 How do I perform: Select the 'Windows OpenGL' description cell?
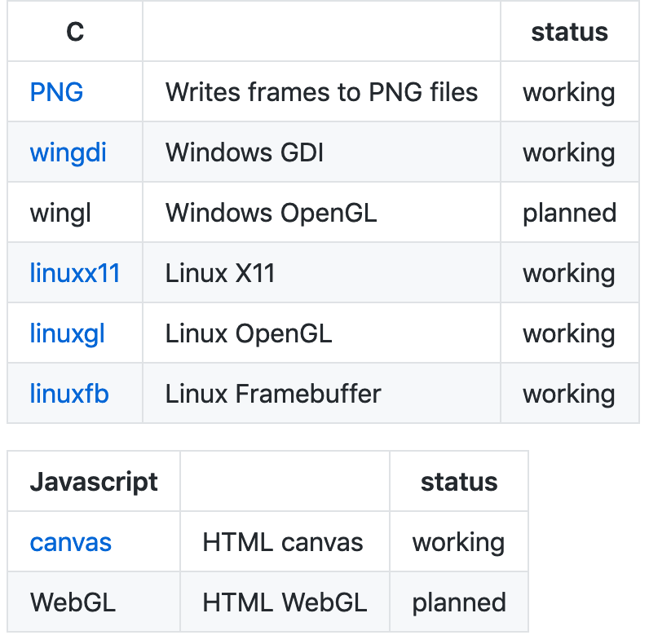[x=321, y=212]
